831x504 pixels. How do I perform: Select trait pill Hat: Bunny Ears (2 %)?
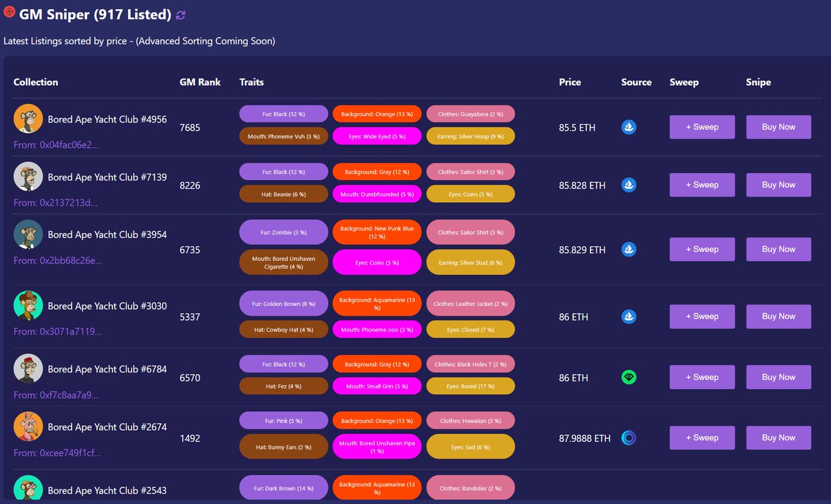tap(283, 447)
